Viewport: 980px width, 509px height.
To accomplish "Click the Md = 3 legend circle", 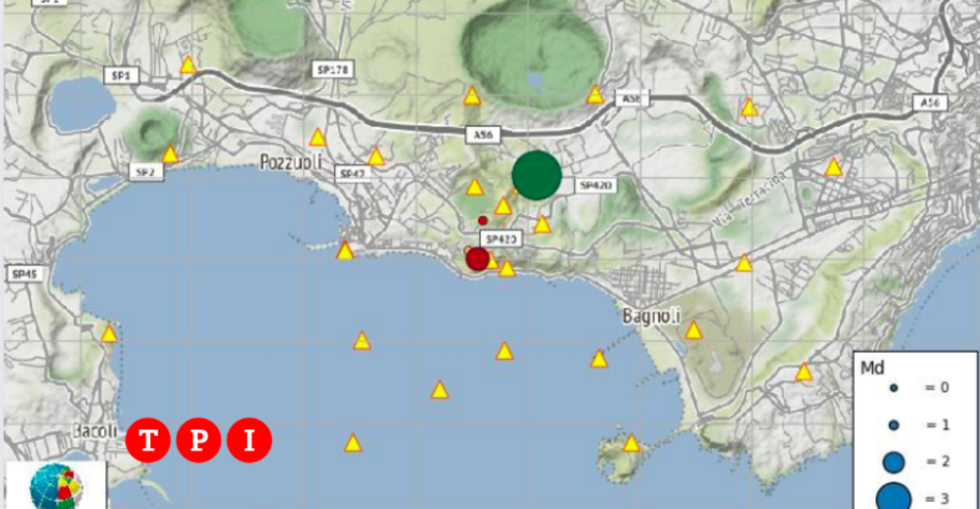I will [x=893, y=498].
